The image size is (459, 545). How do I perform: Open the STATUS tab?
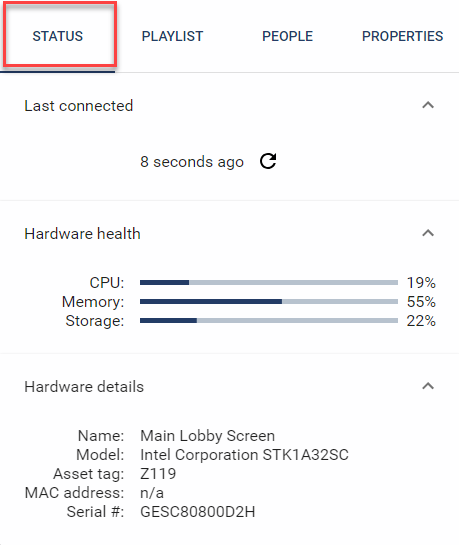pos(58,36)
